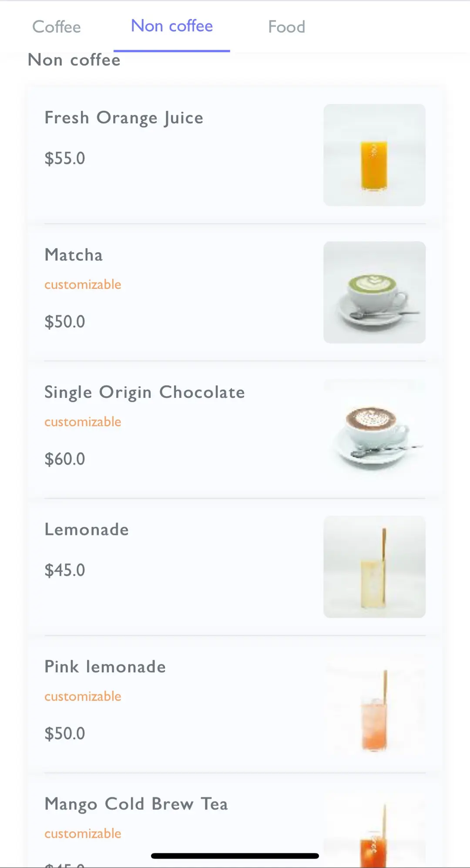Open the Fresh Orange Juice item
The image size is (470, 868).
point(124,118)
